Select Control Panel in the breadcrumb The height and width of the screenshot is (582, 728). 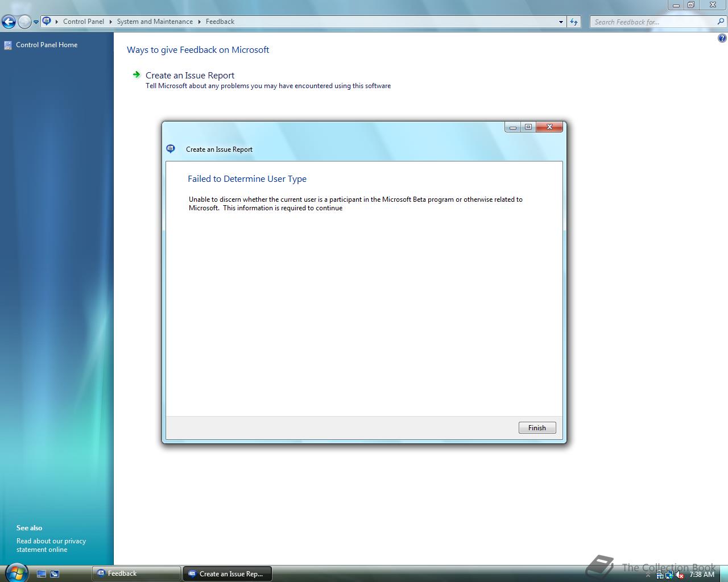click(x=84, y=22)
